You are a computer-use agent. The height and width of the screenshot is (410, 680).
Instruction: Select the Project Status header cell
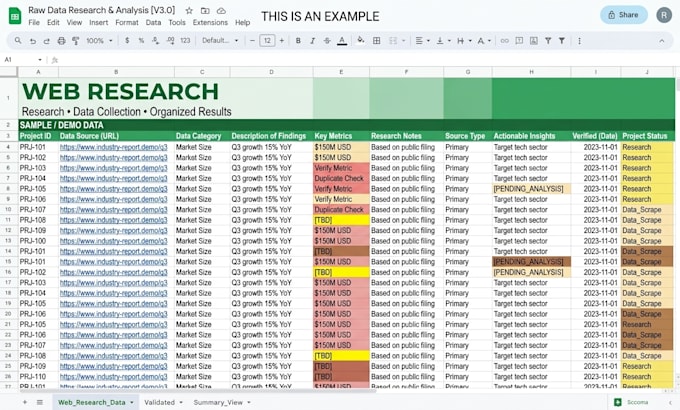(x=647, y=136)
